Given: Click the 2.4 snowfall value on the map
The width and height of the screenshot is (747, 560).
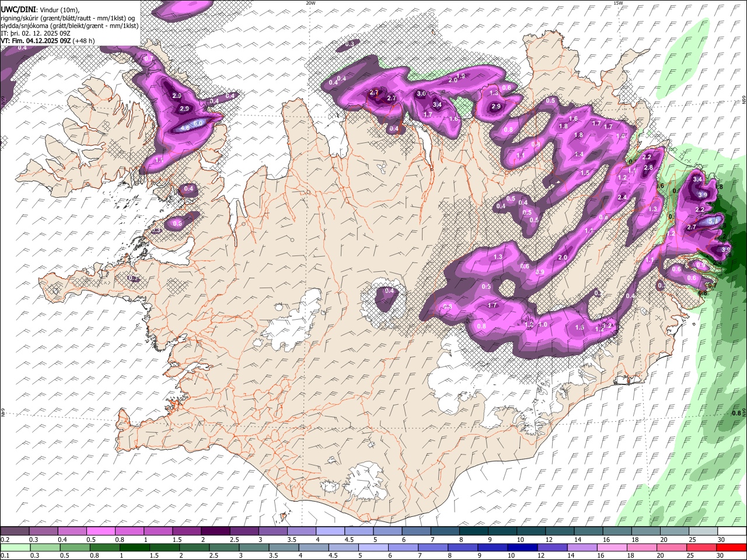Looking at the screenshot, I should [x=622, y=198].
